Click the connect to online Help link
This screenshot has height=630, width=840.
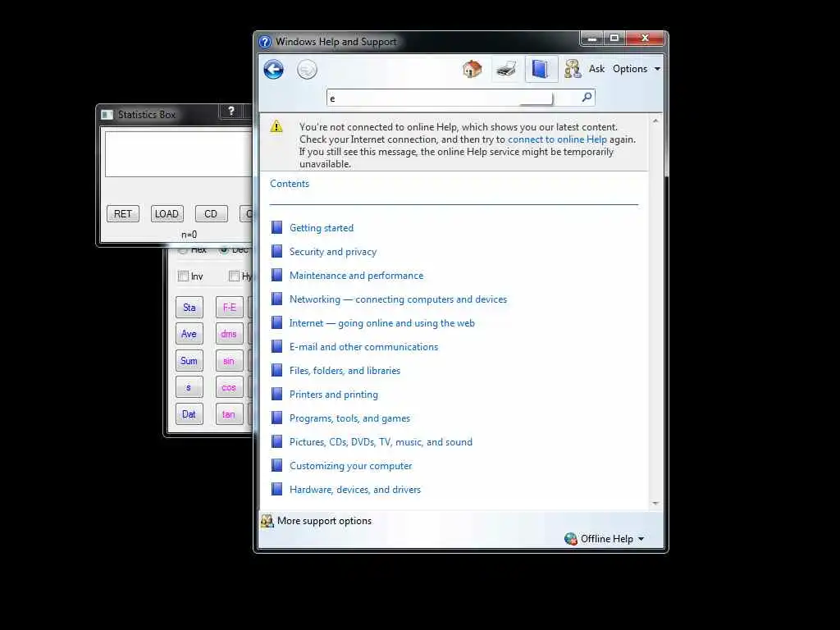point(557,139)
